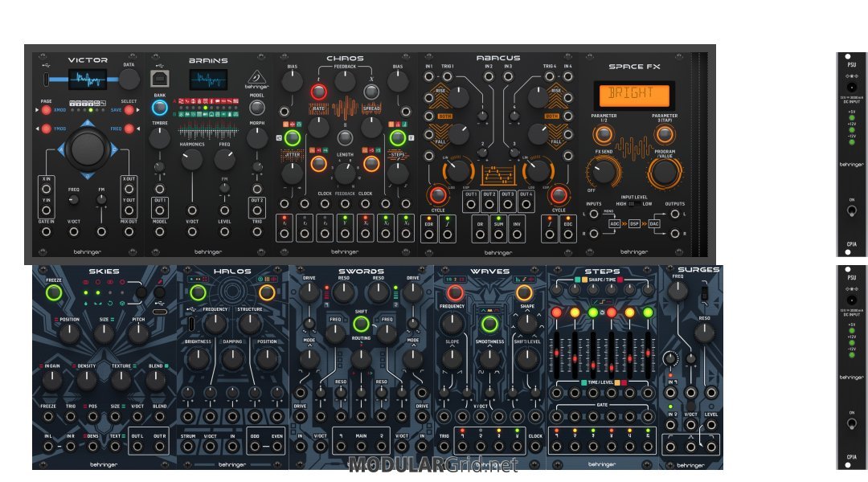The width and height of the screenshot is (868, 482).
Task: Click the PARAMETER 3 (TAP) knob on Space FX
Action: 665,134
